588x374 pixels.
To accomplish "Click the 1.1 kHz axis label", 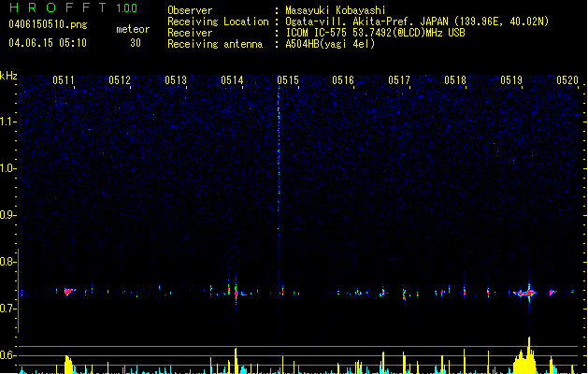I will click(7, 122).
